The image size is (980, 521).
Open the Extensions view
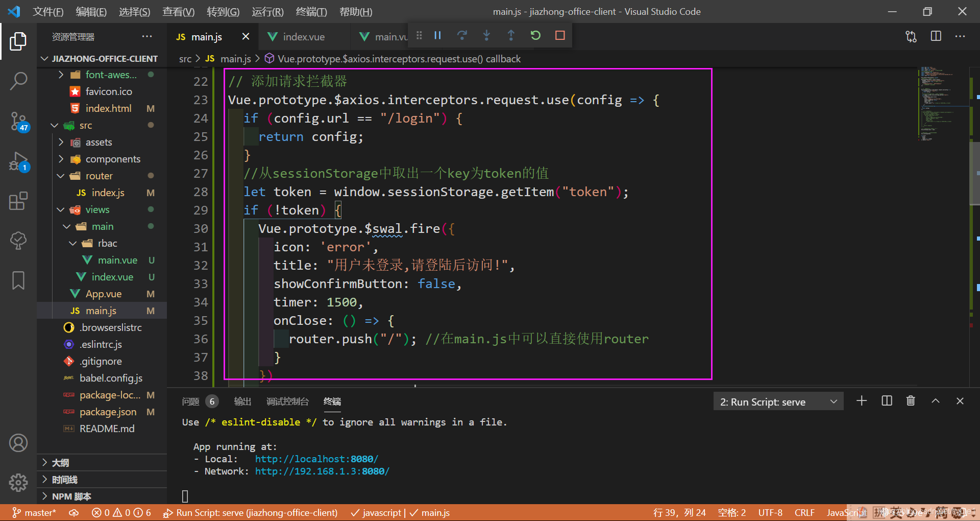18,201
